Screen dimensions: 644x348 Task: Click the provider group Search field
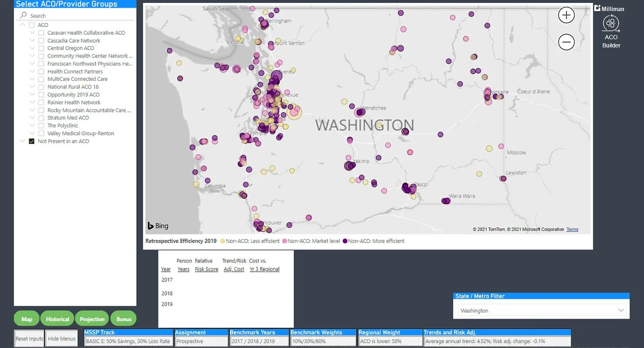pyautogui.click(x=78, y=16)
